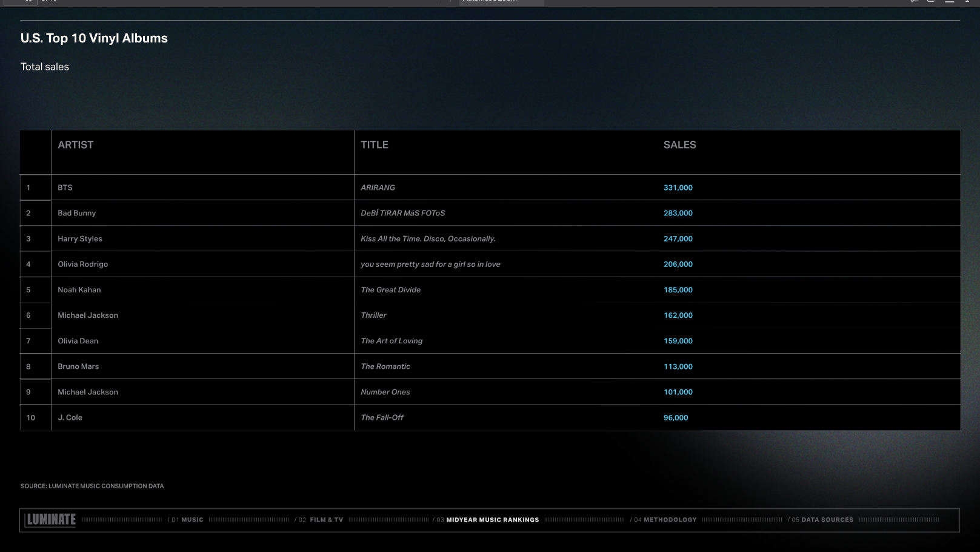Select the 113,000 sales figure
The width and height of the screenshot is (980, 552).
click(x=678, y=366)
